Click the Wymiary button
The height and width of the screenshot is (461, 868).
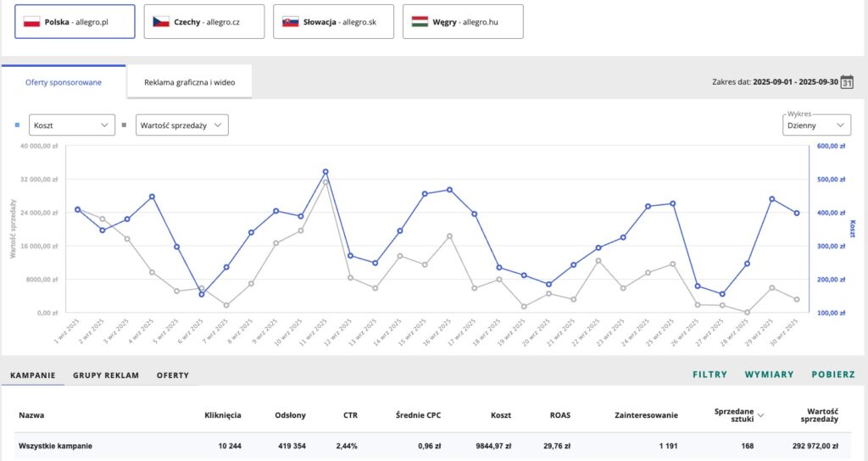[769, 374]
